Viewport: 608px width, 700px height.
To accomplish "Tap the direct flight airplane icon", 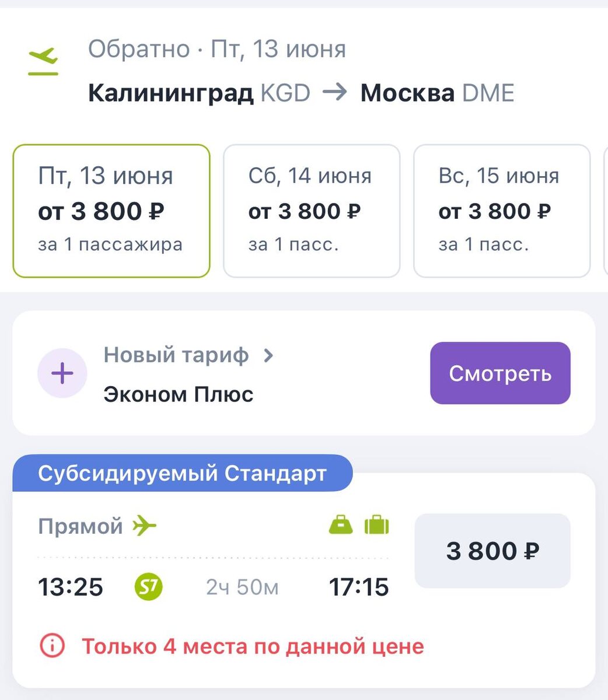I will 145,526.
